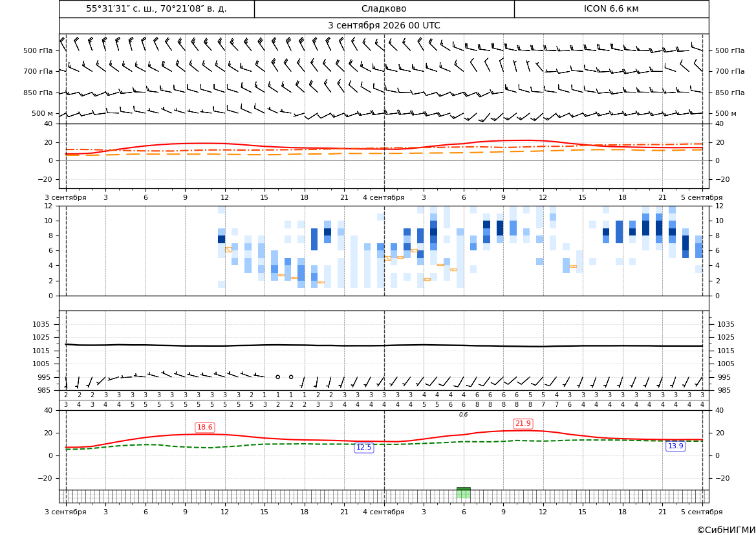756x535 pixels.
Task: Click the red 21.9 temperature maximum label
Action: point(523,424)
